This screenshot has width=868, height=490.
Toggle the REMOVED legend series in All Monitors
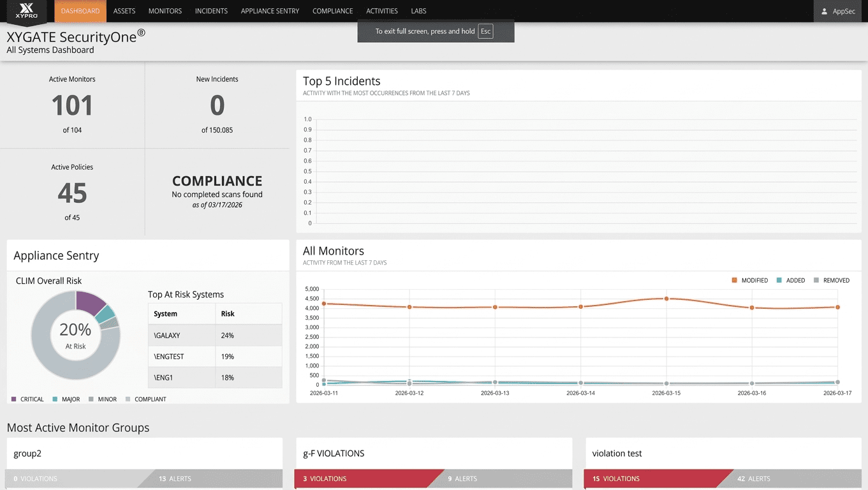[x=832, y=281]
